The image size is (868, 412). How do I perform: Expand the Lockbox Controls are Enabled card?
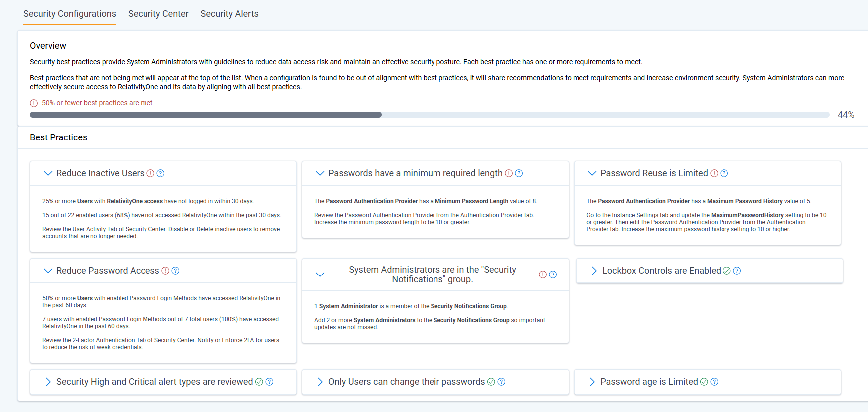pyautogui.click(x=594, y=271)
